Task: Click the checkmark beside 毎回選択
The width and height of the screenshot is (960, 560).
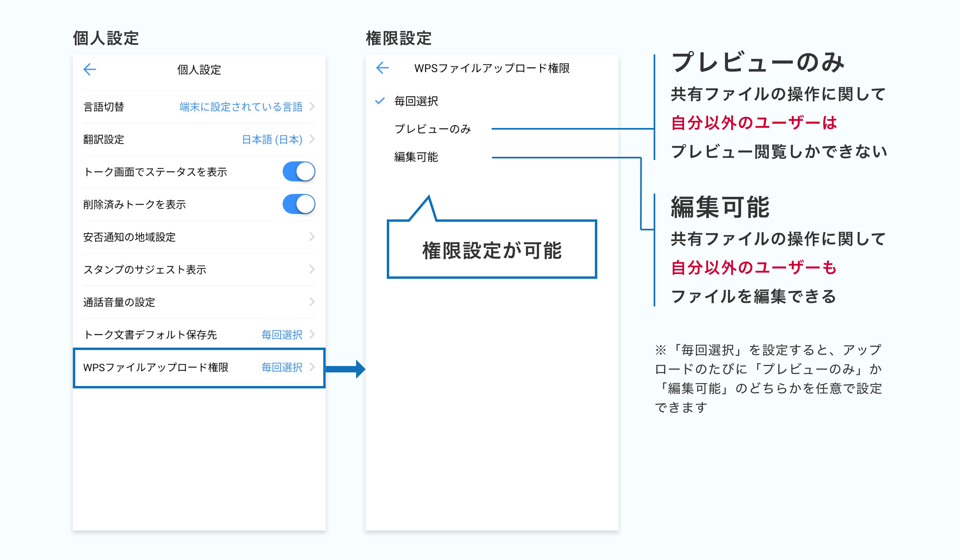Action: click(x=380, y=101)
